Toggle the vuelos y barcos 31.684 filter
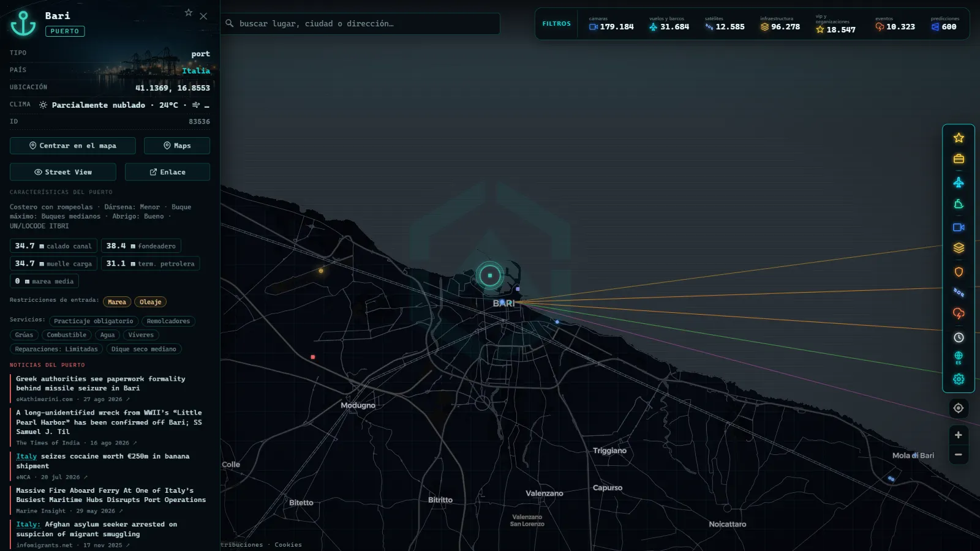The height and width of the screenshot is (551, 980). [669, 24]
